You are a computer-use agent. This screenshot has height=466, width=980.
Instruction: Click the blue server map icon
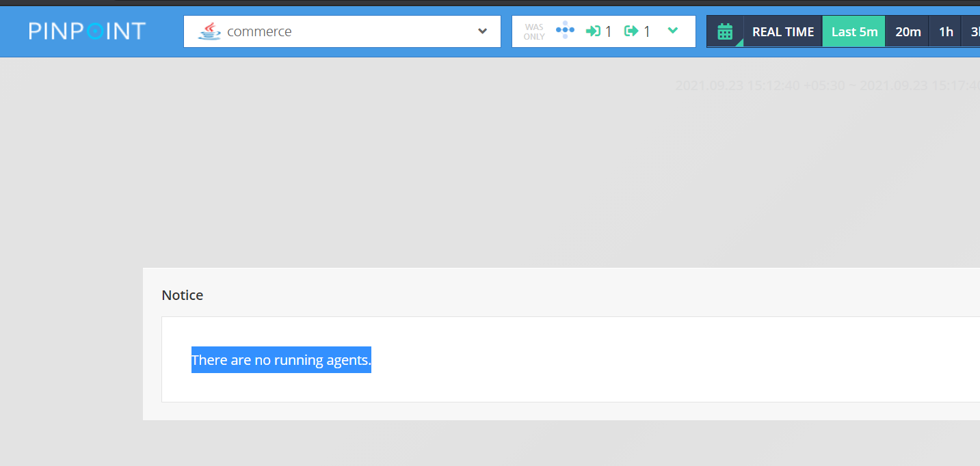tap(565, 31)
